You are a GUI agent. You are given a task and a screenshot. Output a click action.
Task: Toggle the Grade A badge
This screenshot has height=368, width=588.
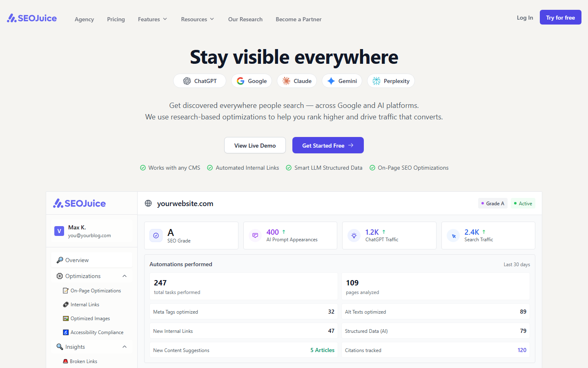493,203
